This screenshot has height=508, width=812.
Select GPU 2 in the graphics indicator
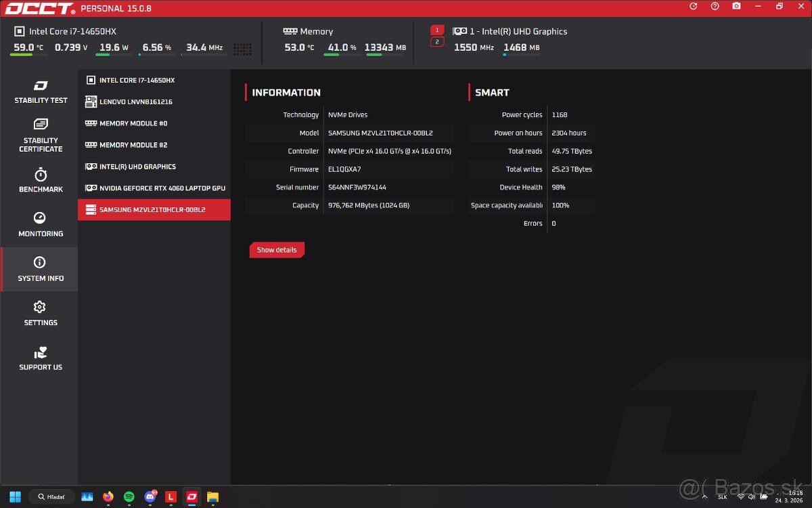point(436,41)
